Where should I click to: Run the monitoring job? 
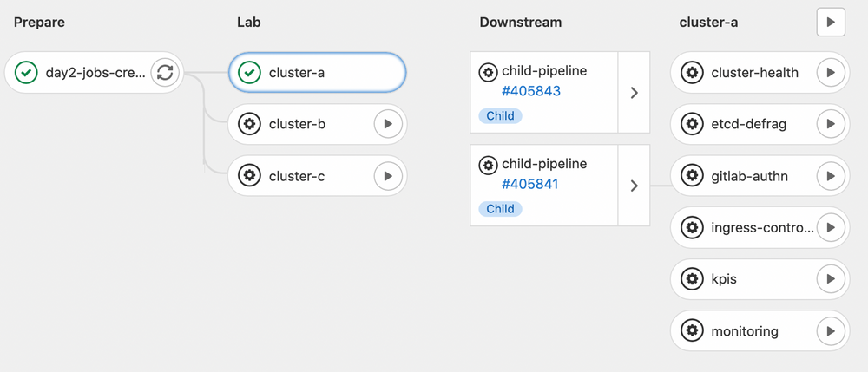[x=831, y=331]
